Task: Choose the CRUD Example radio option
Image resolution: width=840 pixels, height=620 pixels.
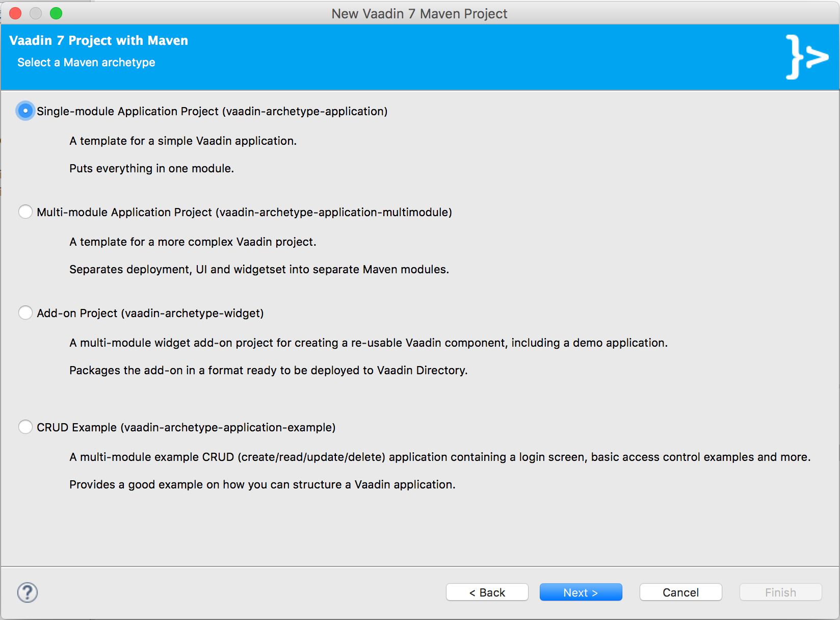Action: 25,427
